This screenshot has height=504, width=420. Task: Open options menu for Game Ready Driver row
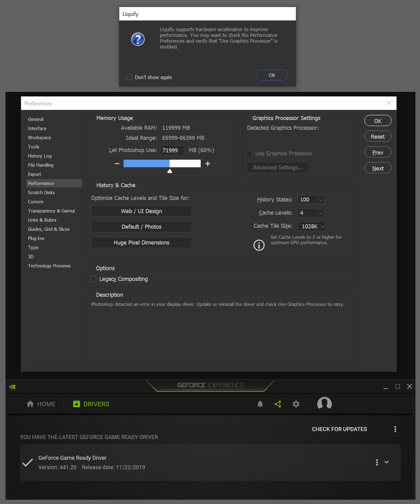click(377, 462)
